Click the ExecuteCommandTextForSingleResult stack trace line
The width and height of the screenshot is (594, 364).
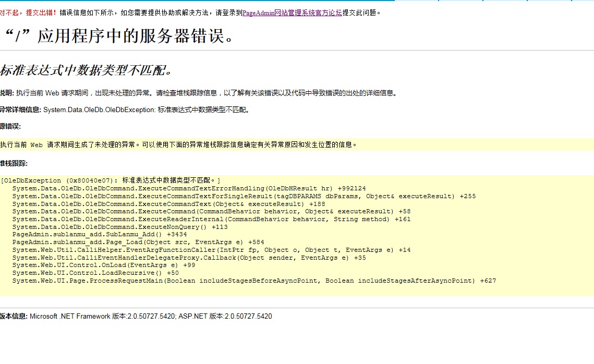(244, 196)
